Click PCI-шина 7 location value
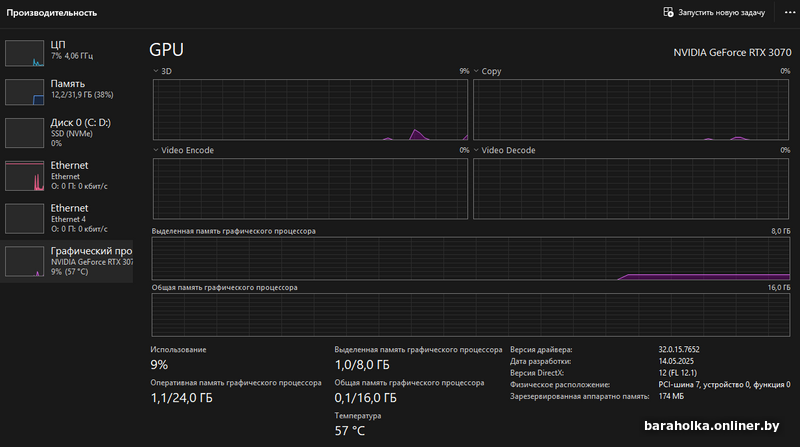Screen dimensions: 800x447 click(x=724, y=385)
